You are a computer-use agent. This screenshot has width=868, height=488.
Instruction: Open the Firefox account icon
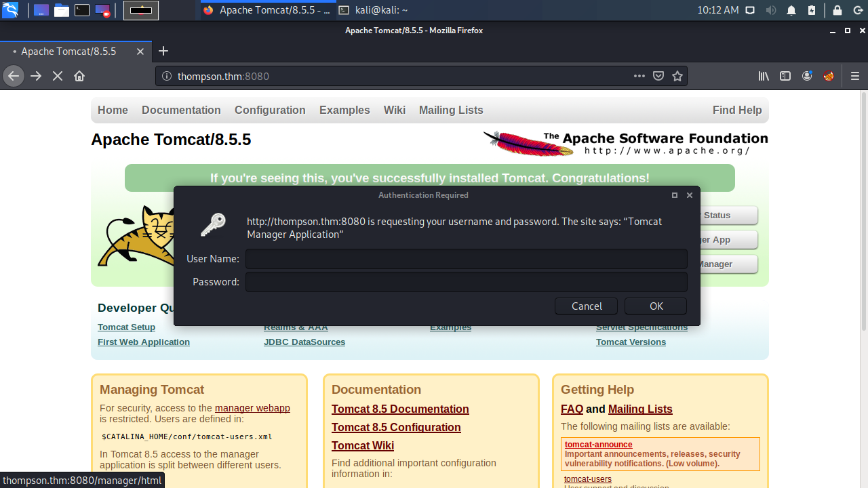coord(807,76)
